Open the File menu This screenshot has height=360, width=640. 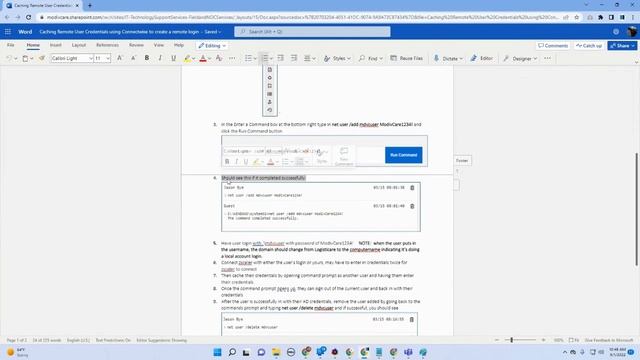tap(11, 45)
